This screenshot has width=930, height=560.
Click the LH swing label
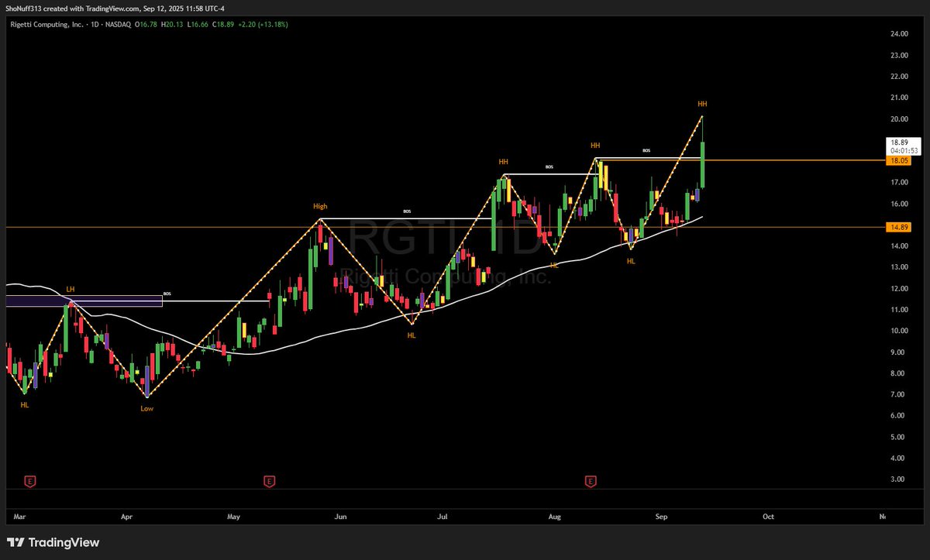tap(71, 289)
